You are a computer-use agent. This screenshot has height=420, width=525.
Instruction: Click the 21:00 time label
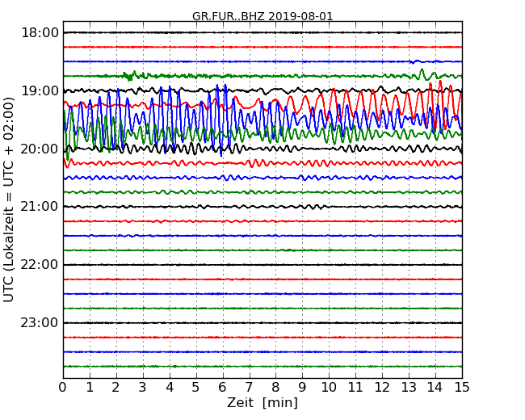click(40, 207)
